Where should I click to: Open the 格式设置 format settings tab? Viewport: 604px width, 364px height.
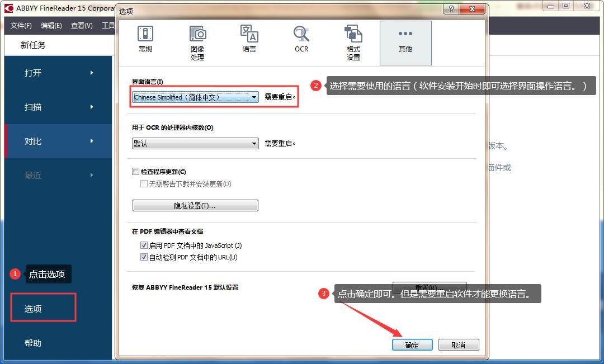pos(353,42)
